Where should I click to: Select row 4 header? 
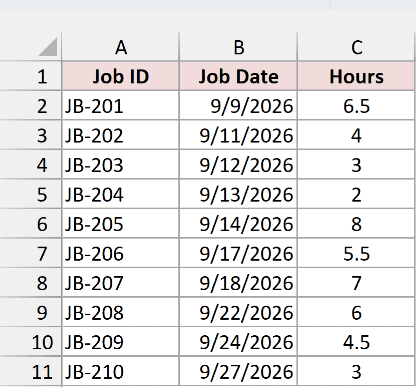[31, 164]
